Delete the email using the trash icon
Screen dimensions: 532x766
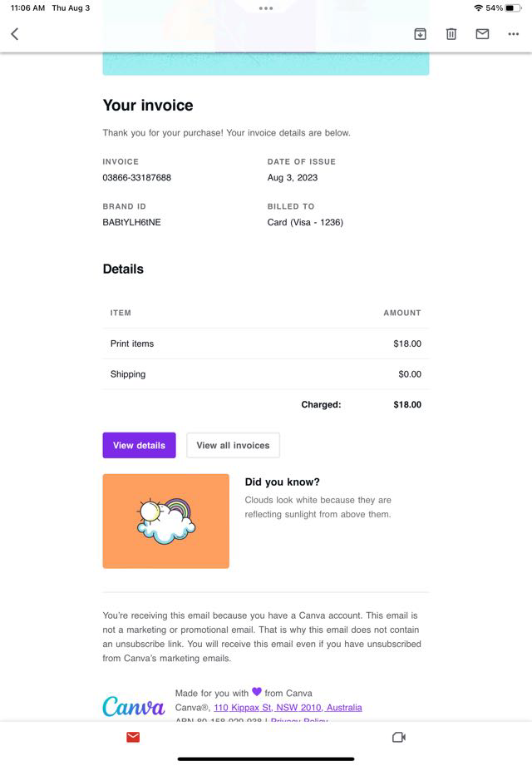[x=451, y=34]
